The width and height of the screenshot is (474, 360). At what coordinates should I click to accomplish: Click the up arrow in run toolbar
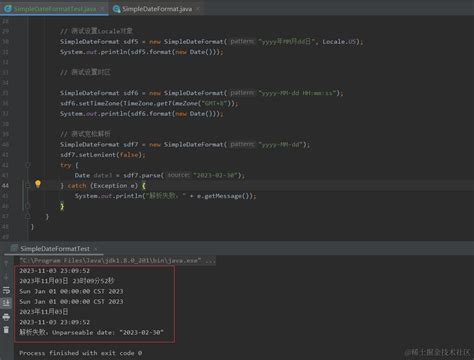pos(6,264)
